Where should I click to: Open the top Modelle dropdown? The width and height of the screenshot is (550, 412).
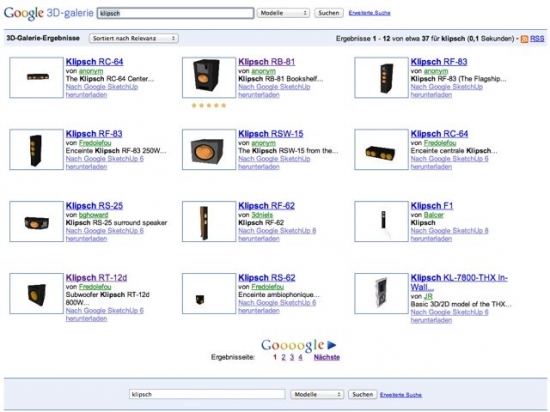tap(283, 13)
